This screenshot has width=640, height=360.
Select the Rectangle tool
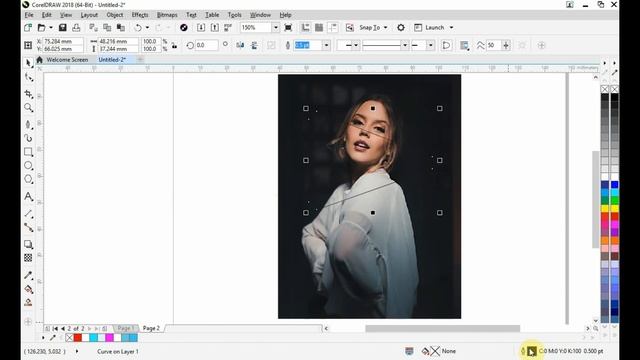pos(28,152)
